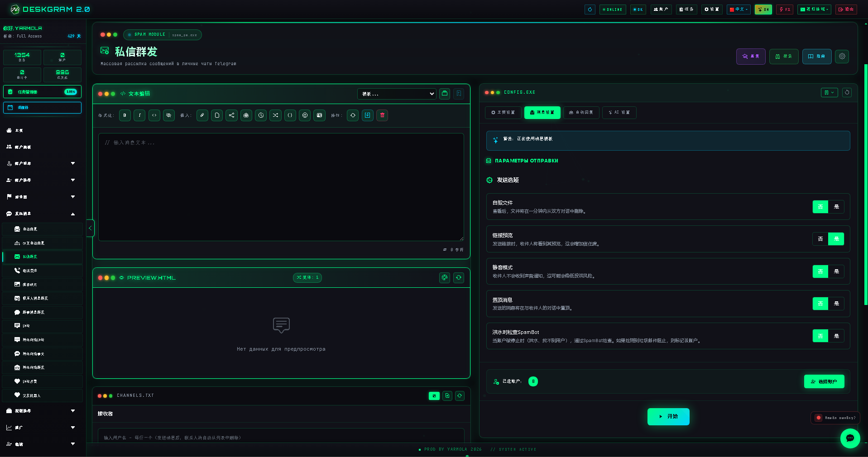This screenshot has width=868, height=457.
Task: Click the 选择账户 button
Action: coord(824,381)
